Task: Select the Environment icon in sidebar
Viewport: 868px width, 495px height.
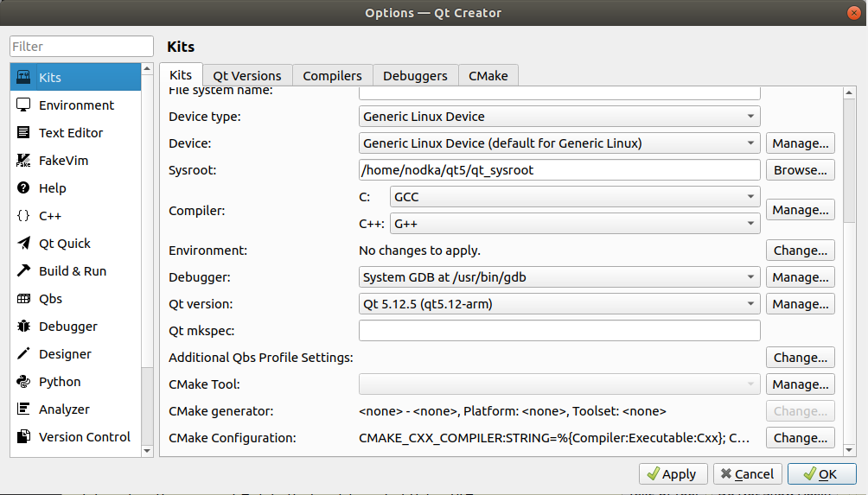Action: coord(23,105)
